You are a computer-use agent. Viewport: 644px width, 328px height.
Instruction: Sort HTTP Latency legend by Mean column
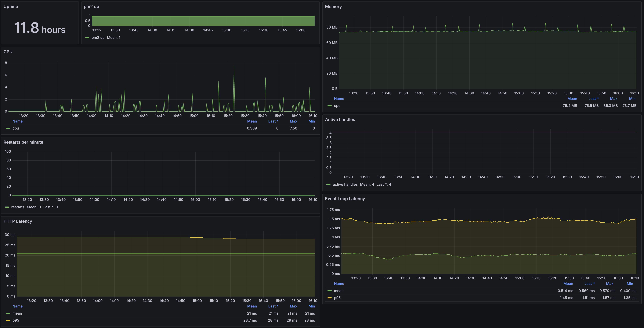tap(252, 306)
